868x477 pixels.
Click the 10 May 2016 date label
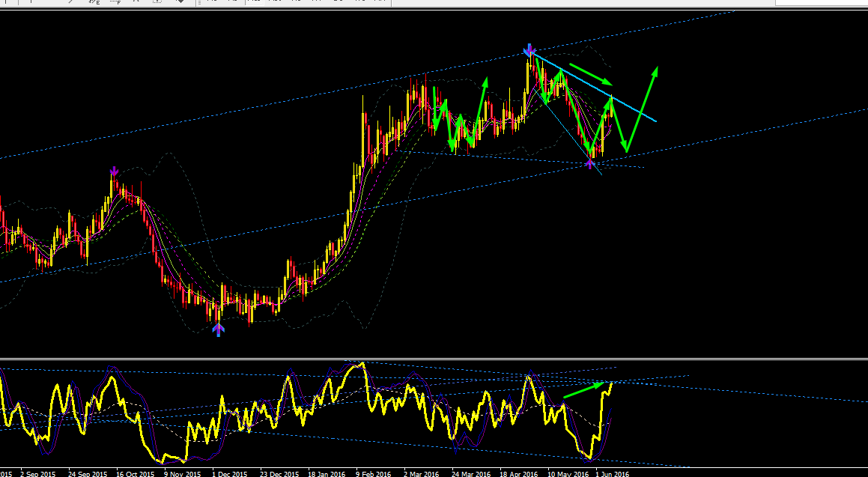click(x=568, y=474)
